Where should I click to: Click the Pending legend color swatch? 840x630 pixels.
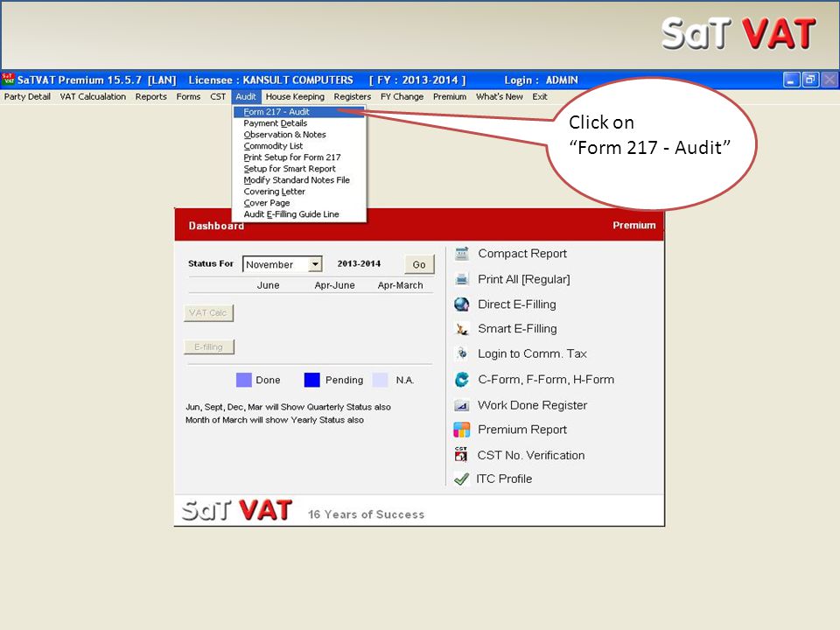(311, 380)
